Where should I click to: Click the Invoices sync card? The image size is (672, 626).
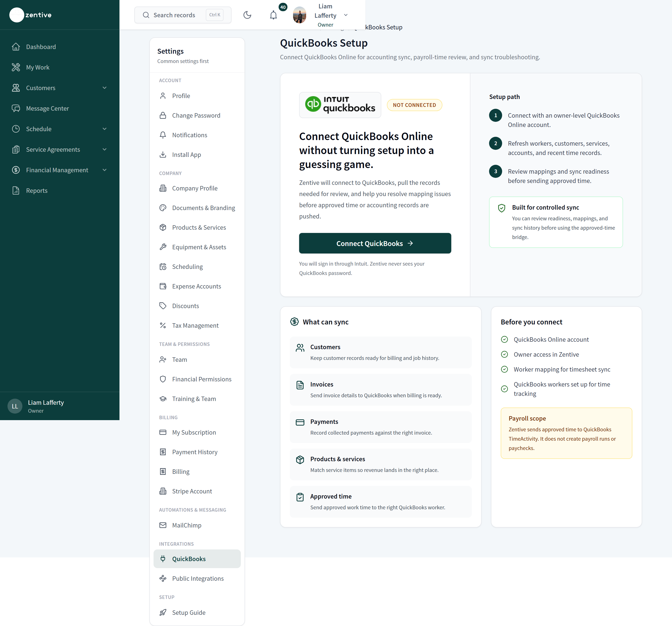click(381, 390)
